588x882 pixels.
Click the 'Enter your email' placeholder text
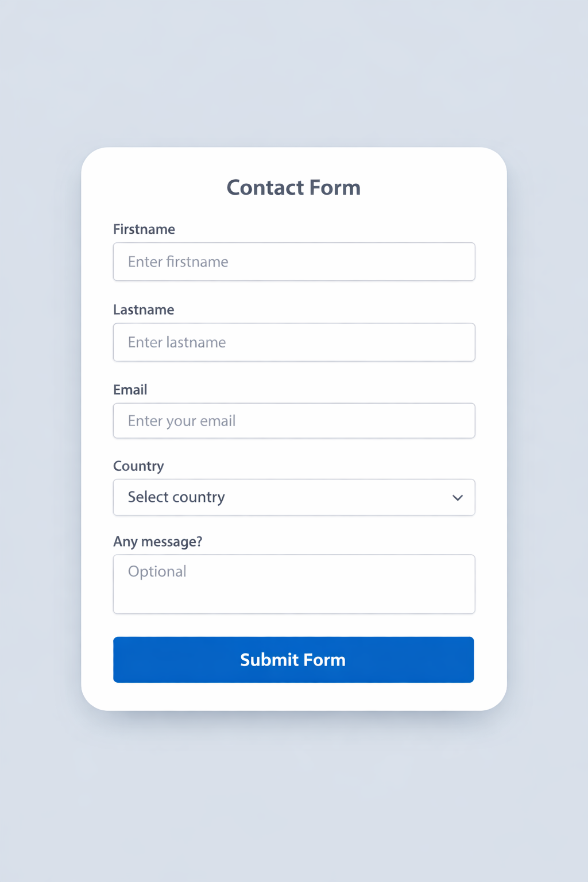pos(181,421)
